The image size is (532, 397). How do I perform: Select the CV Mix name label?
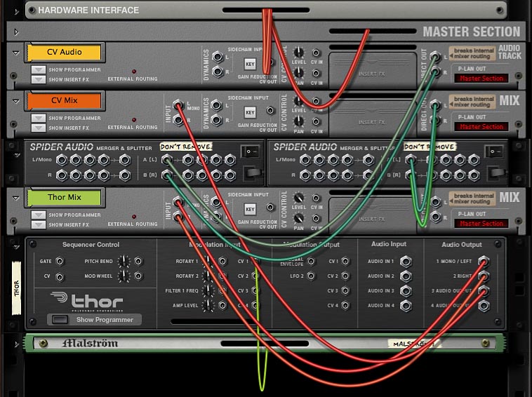65,101
